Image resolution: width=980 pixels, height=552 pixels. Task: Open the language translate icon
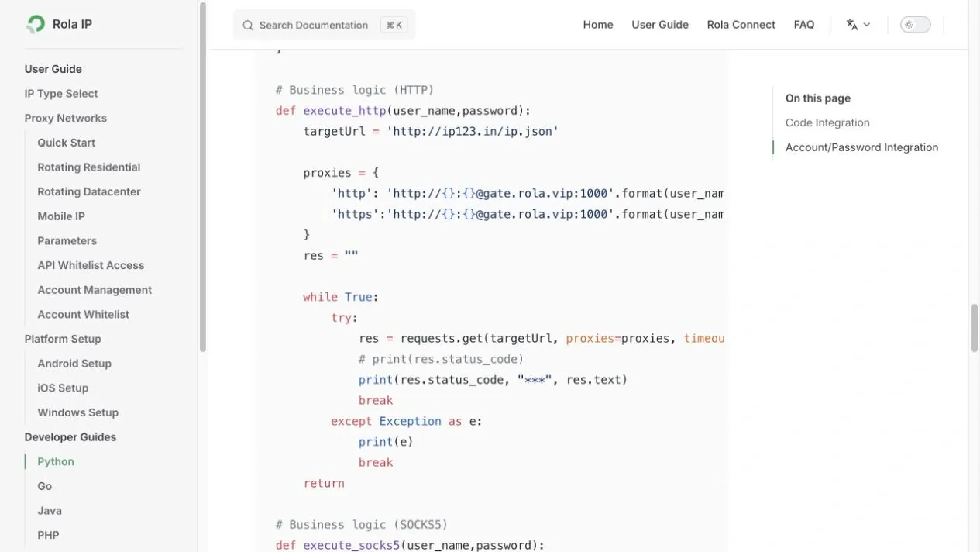pos(852,25)
